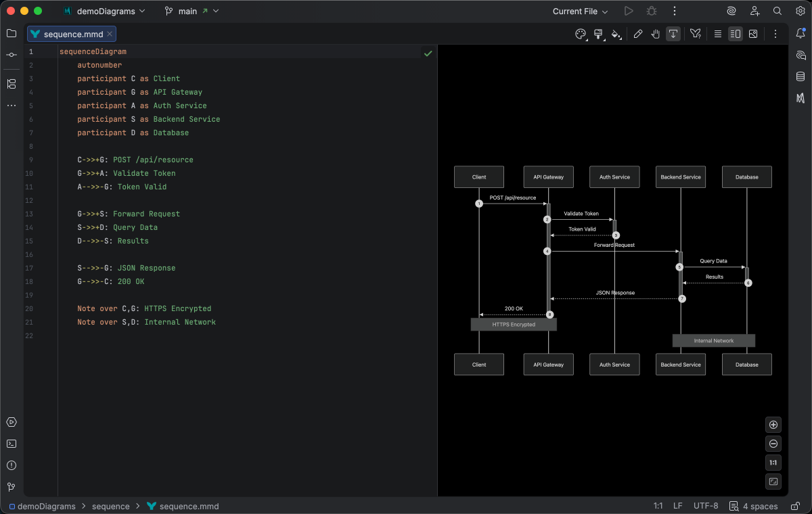Select the sequence.mmd editor tab

tap(72, 34)
